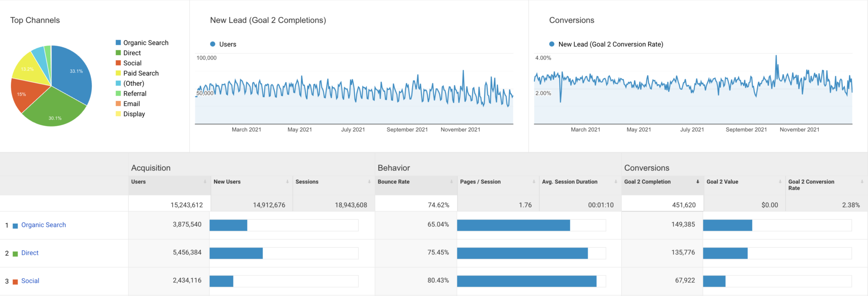Click sort arrow in Sessions column header

[369, 182]
